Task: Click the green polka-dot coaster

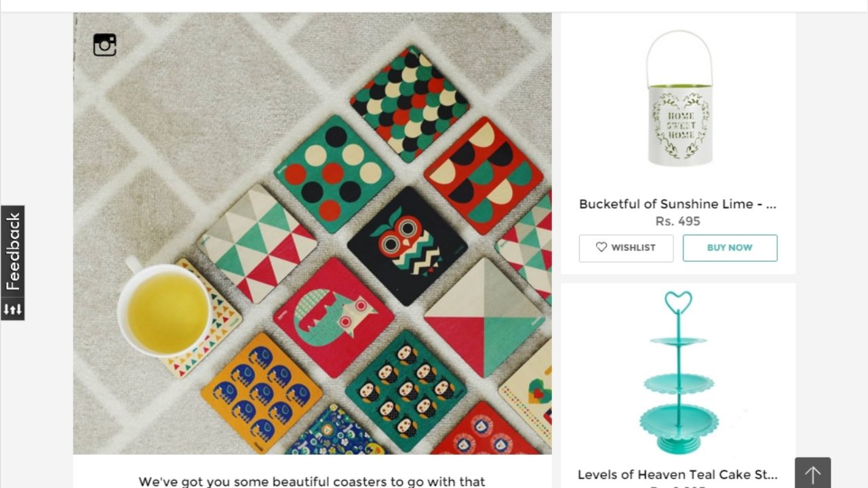Action: click(334, 174)
